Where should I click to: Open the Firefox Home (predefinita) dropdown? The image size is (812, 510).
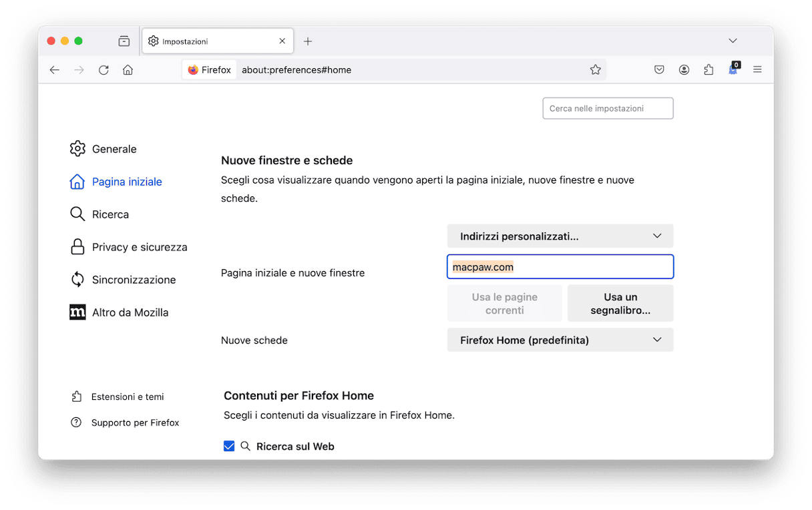click(x=560, y=340)
